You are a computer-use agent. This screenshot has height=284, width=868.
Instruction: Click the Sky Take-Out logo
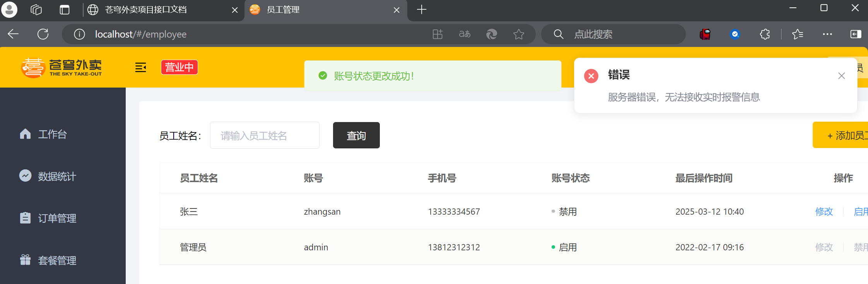[62, 68]
